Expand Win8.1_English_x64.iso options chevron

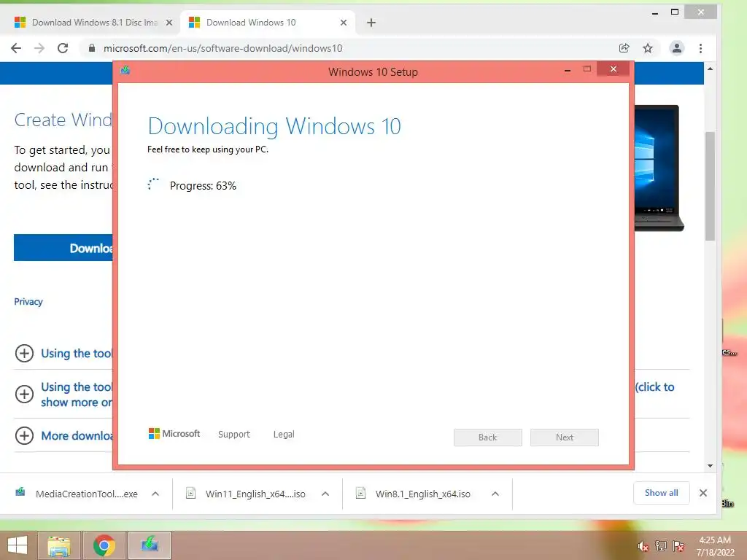495,494
